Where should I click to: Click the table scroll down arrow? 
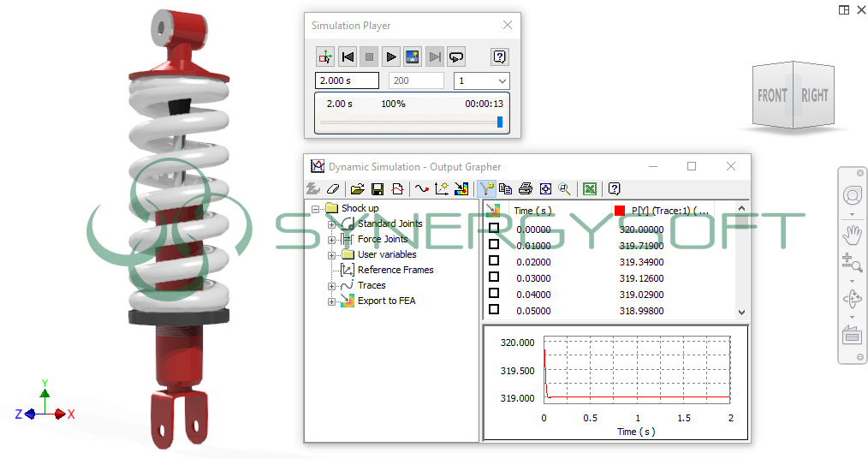coord(742,313)
